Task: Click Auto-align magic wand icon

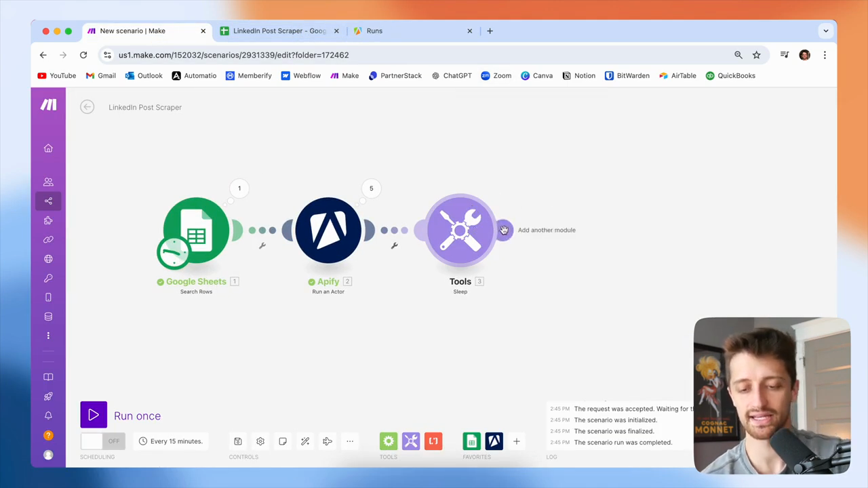Action: pos(305,441)
